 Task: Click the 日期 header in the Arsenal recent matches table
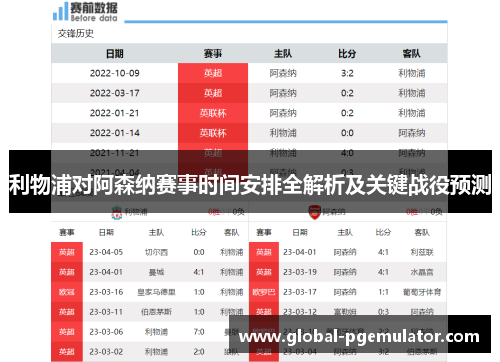[x=300, y=232]
